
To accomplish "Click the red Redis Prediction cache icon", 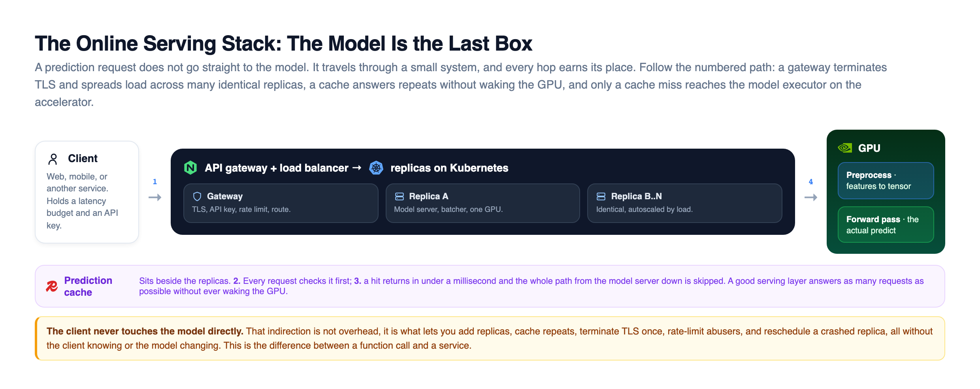I will click(x=52, y=286).
